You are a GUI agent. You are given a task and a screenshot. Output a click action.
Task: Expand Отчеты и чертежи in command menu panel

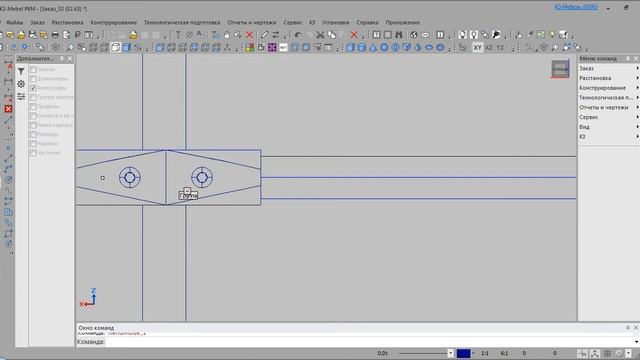(609, 108)
